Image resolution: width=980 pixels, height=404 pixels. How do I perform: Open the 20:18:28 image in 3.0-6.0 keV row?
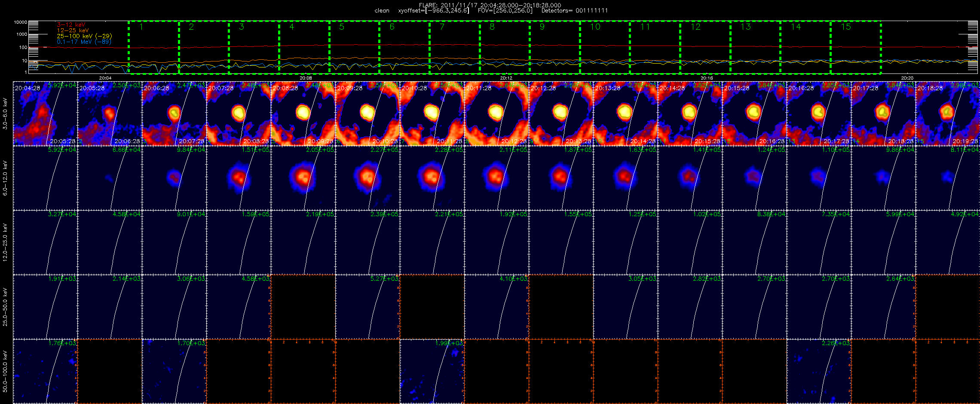(x=948, y=113)
